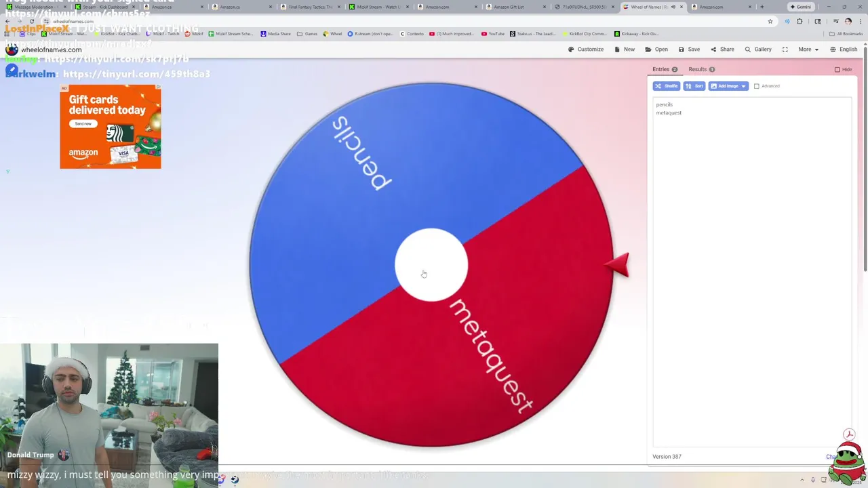Open the Media Share bookmark

pyautogui.click(x=275, y=34)
